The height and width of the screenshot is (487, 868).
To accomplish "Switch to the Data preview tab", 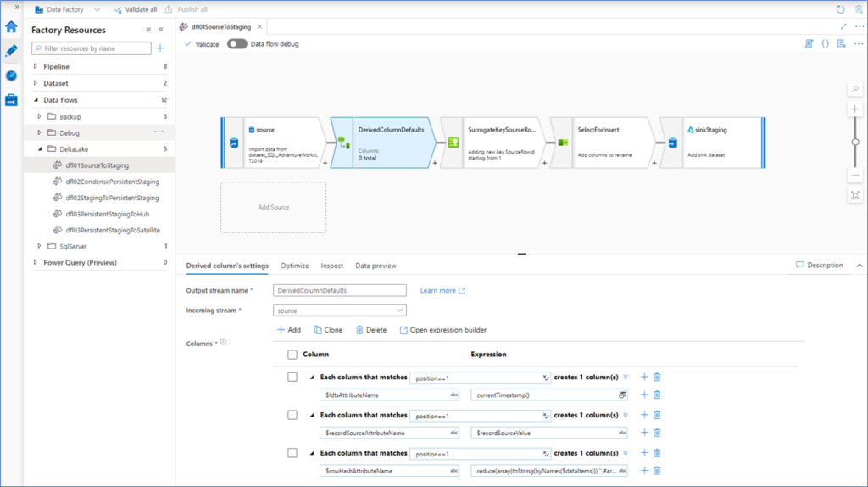I will pyautogui.click(x=376, y=266).
